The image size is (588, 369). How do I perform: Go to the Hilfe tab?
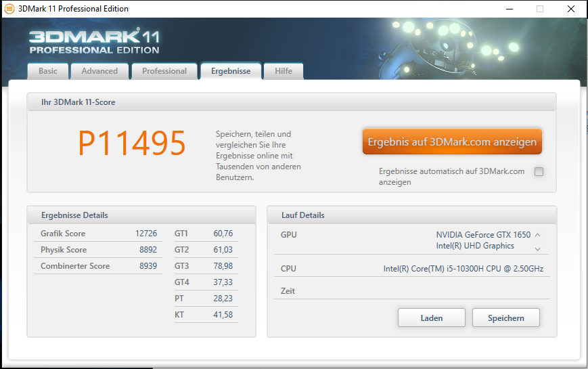[x=284, y=71]
